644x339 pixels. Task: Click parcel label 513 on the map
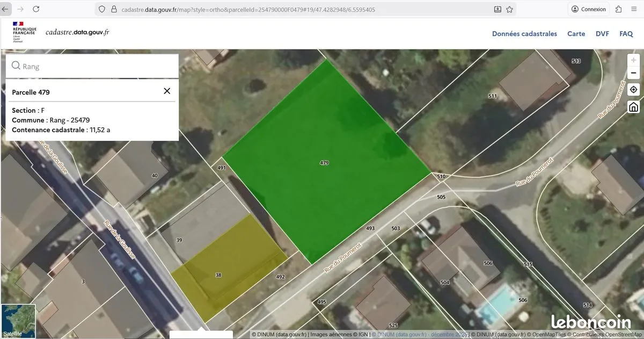pyautogui.click(x=576, y=61)
